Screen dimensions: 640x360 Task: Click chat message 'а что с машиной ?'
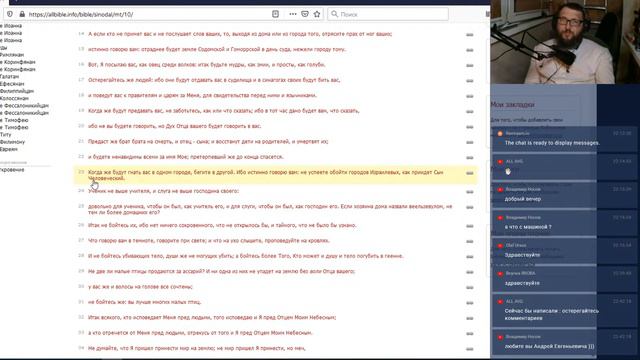528,227
